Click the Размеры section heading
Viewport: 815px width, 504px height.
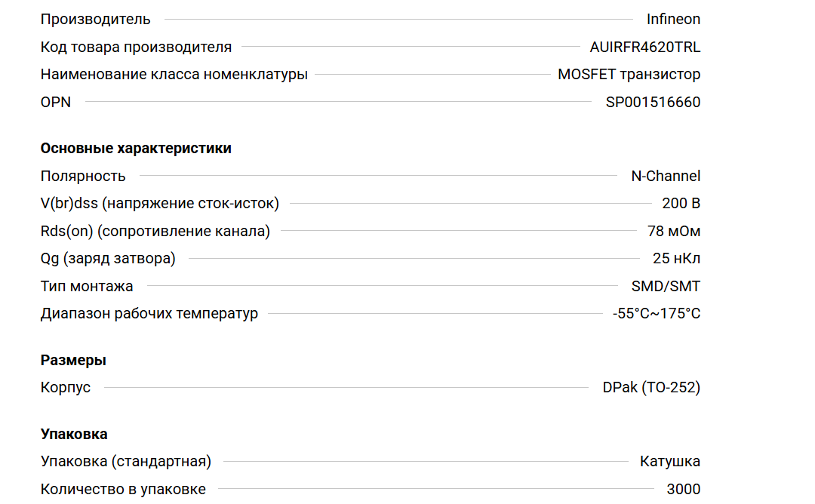coord(73,360)
